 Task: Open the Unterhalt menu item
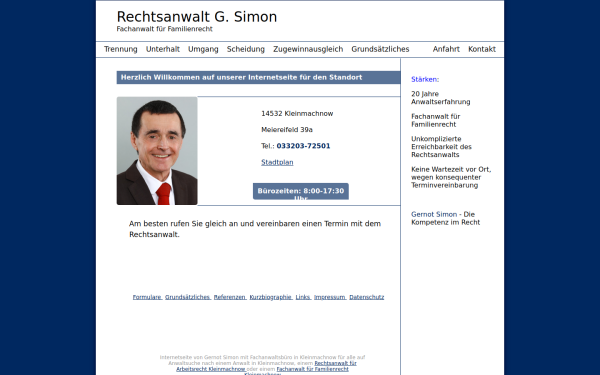(x=163, y=49)
